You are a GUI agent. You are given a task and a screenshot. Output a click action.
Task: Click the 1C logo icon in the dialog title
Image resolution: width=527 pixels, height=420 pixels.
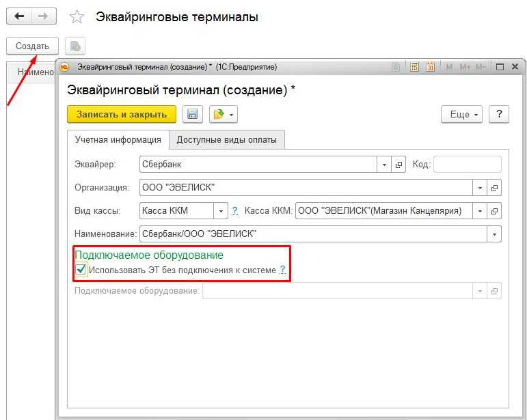point(64,67)
